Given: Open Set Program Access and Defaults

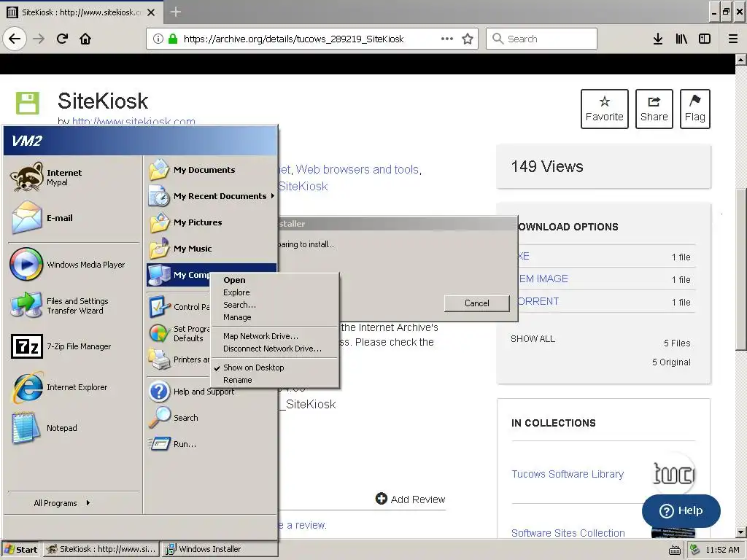Looking at the screenshot, I should (178, 333).
